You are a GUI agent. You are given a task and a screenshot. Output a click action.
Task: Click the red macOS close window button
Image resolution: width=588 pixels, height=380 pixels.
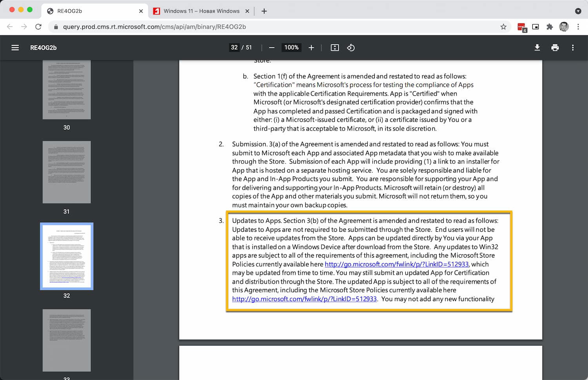pyautogui.click(x=12, y=9)
